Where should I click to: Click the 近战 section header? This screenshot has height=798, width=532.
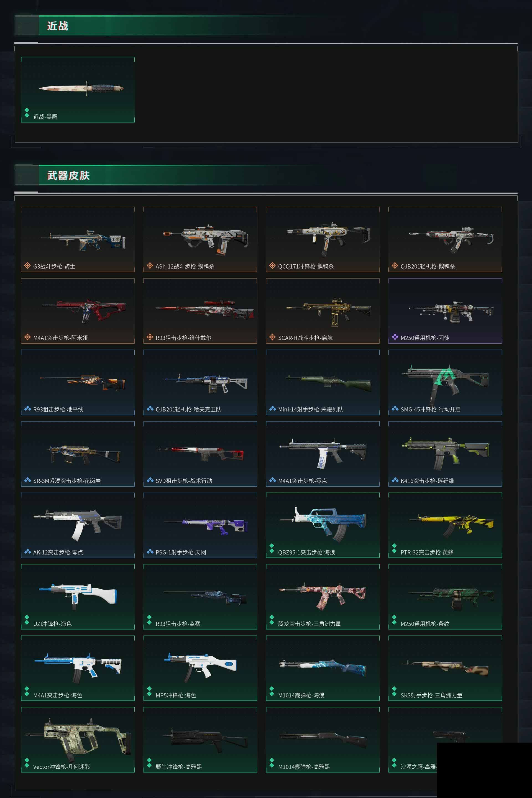click(x=58, y=26)
